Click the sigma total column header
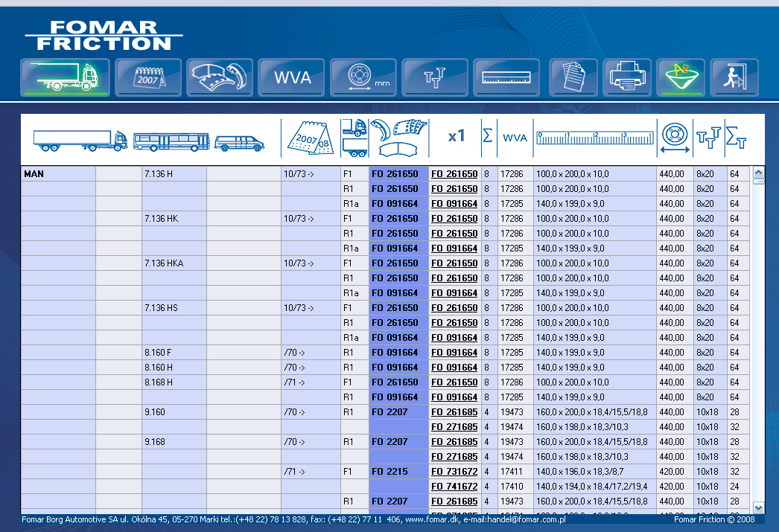 click(488, 135)
